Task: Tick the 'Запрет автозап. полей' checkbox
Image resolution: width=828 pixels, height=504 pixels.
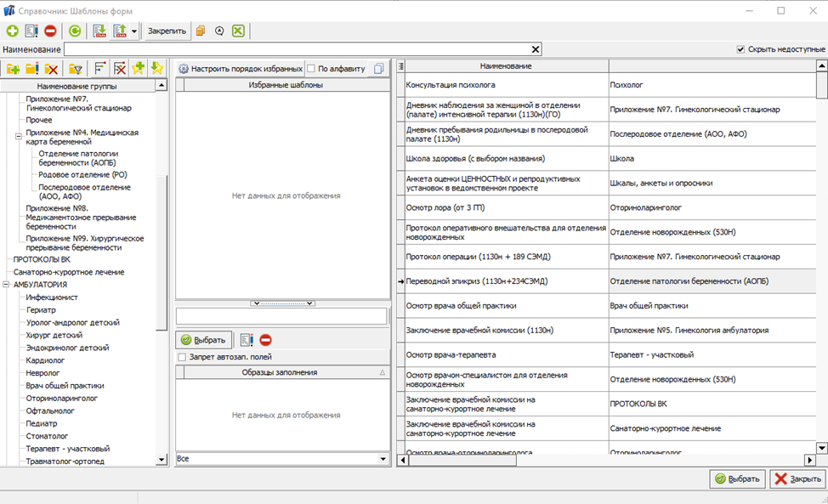Action: click(182, 357)
